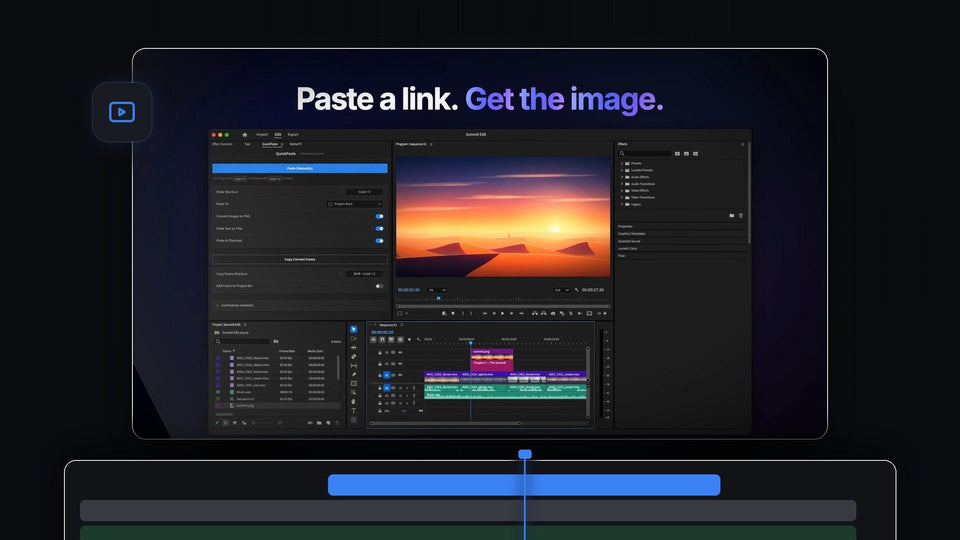Select the Ripple Edit tool
Viewport: 960px width, 540px height.
click(353, 348)
